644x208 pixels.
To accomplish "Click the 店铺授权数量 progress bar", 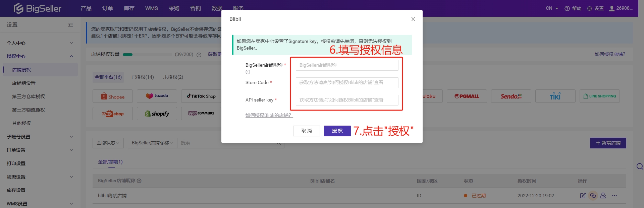I will point(148,55).
